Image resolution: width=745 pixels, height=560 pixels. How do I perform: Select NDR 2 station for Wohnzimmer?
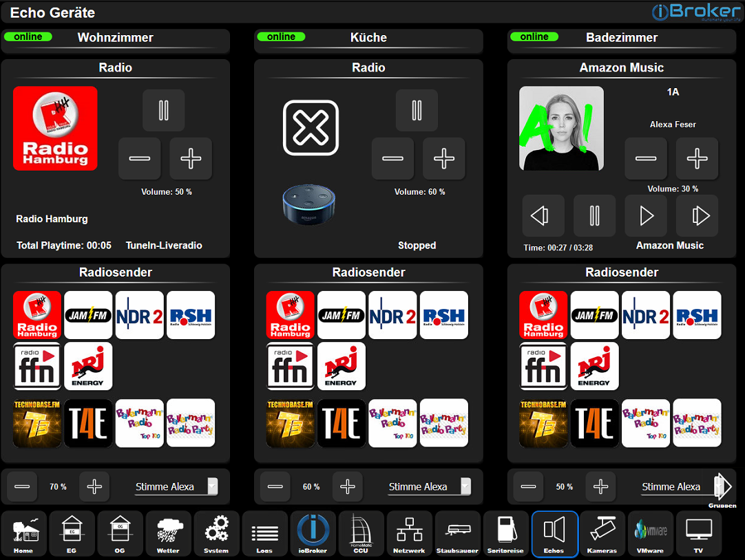(x=140, y=315)
